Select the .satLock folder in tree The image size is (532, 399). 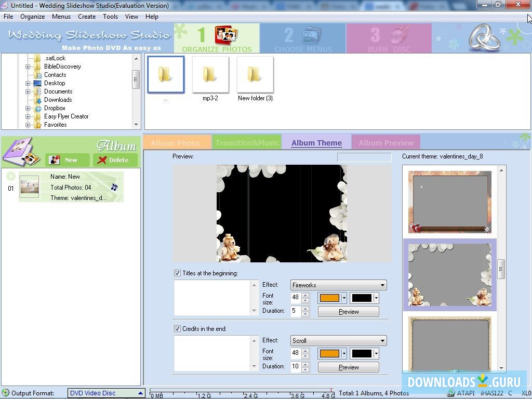(55, 58)
